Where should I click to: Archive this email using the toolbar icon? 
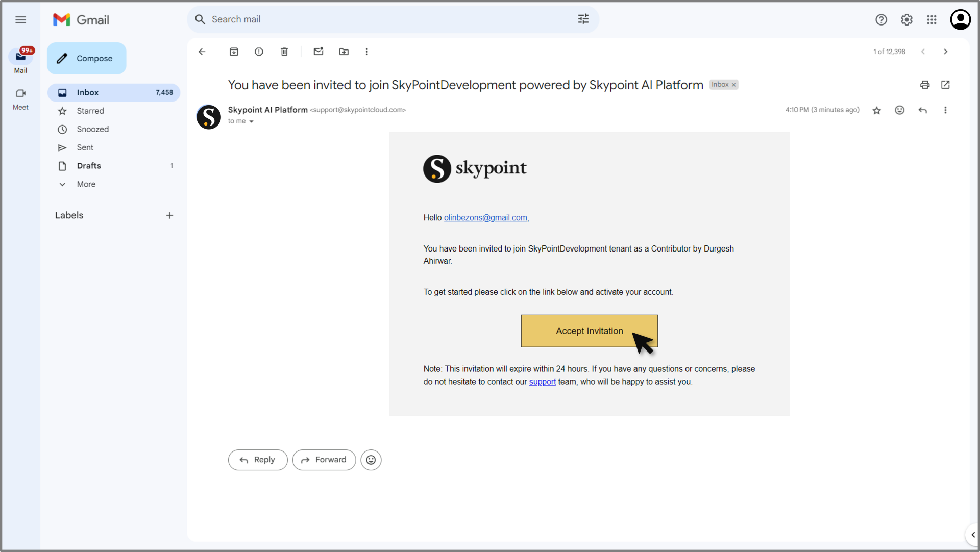click(234, 52)
